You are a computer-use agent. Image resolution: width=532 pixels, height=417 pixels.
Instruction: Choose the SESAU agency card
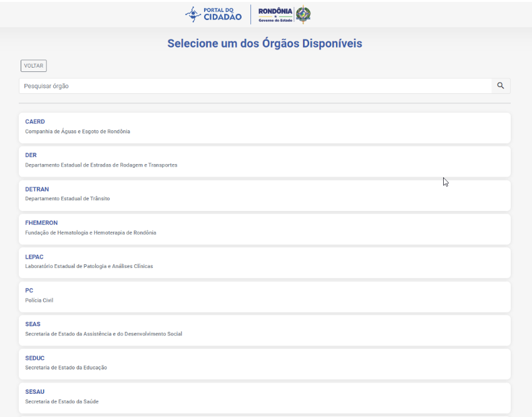pos(265,398)
